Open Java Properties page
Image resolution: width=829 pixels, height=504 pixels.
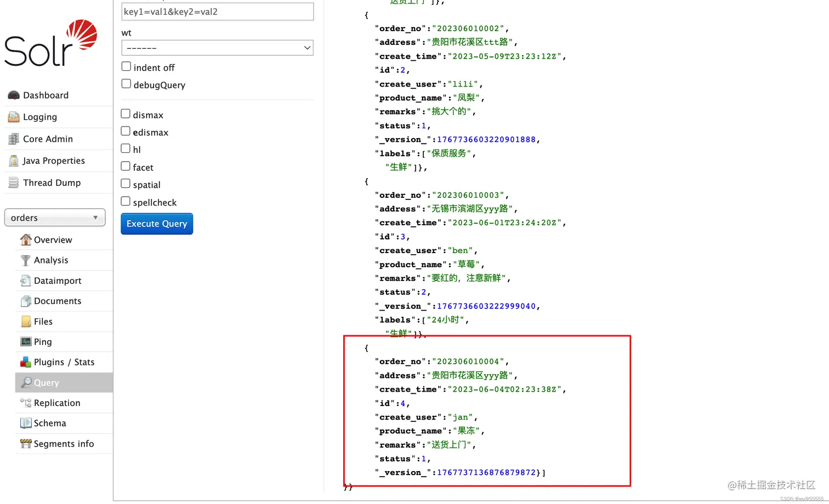click(54, 161)
